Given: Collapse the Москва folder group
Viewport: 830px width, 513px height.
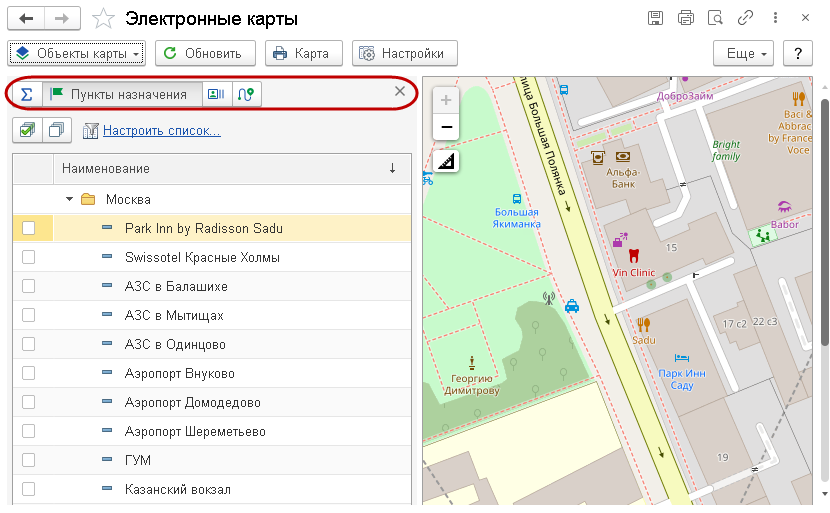Looking at the screenshot, I should click(69, 199).
